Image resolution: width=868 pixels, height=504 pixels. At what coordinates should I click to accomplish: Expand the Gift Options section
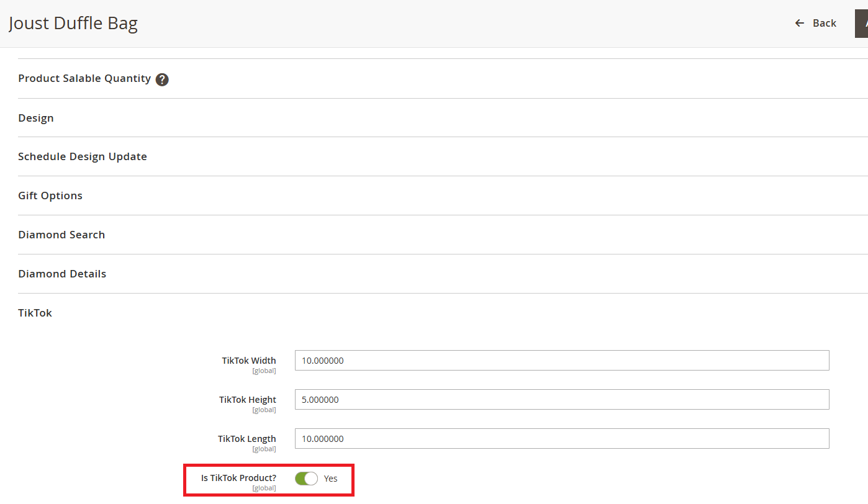50,196
